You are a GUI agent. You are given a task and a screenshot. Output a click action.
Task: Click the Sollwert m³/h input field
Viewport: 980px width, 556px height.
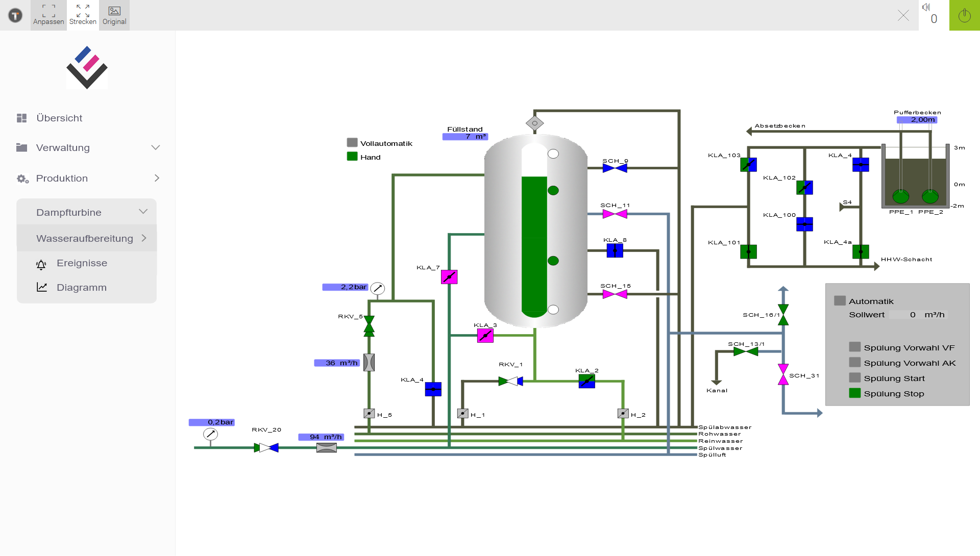point(918,315)
